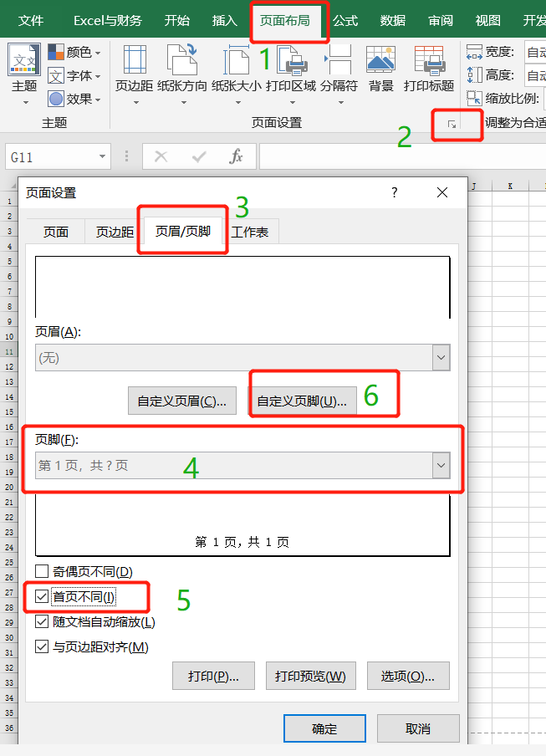Cancel dialog with 取消 button
Viewport: 546px width, 756px height.
pos(418,728)
